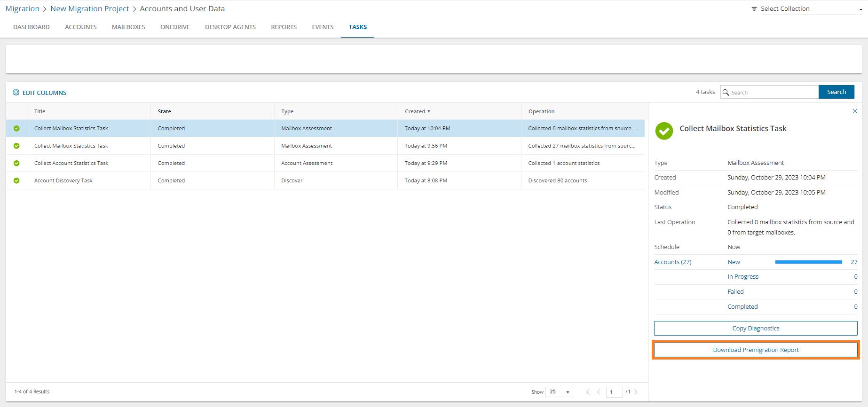
Task: Close the task details panel
Action: tap(854, 111)
